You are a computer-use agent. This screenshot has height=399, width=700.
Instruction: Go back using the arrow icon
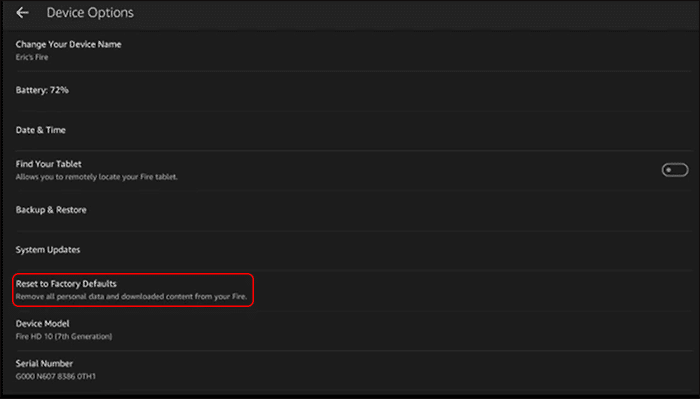[x=22, y=12]
